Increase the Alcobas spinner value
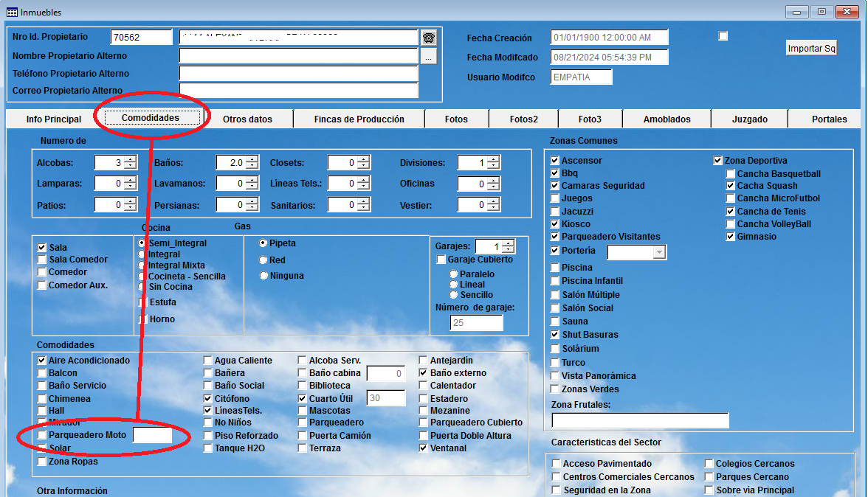 tap(130, 160)
